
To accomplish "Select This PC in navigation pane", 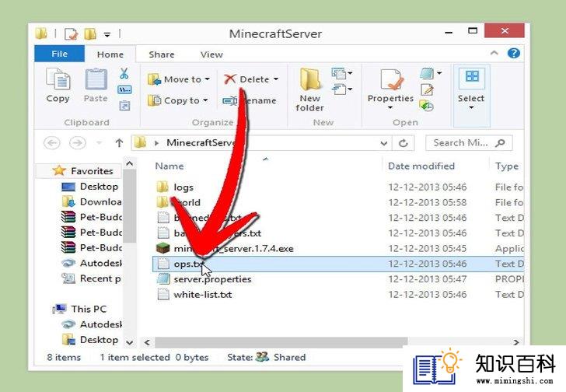I will (89, 309).
